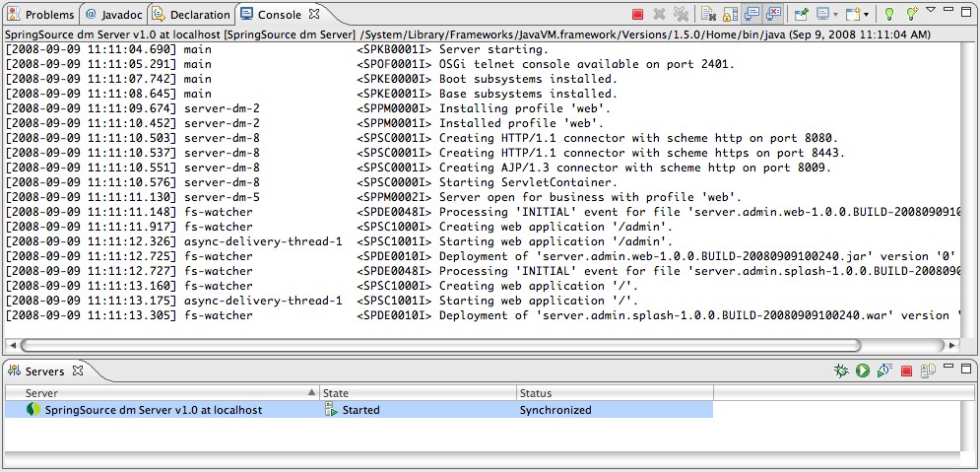Click the 'Starting ServletContainer.' log line
The image size is (980, 472).
(311, 182)
